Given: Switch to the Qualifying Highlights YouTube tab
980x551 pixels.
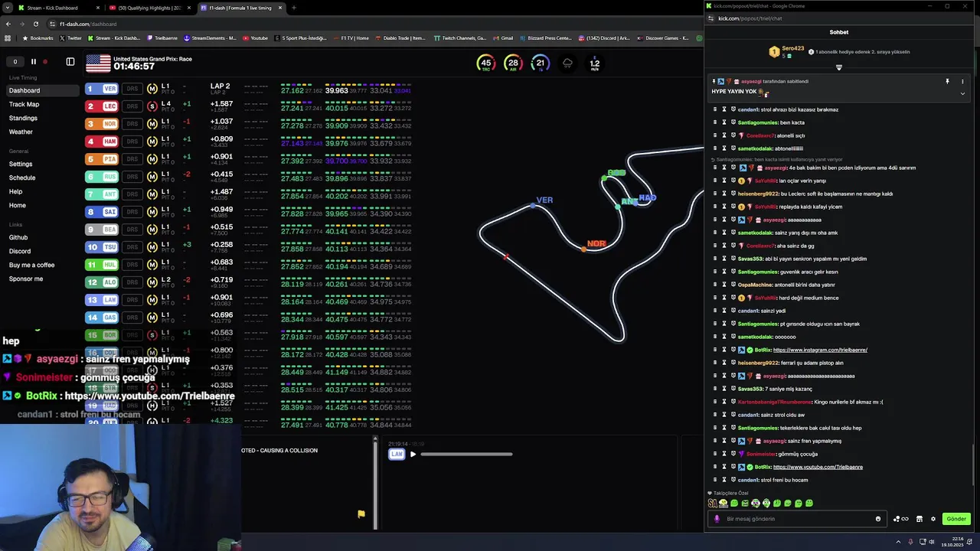Looking at the screenshot, I should point(150,8).
